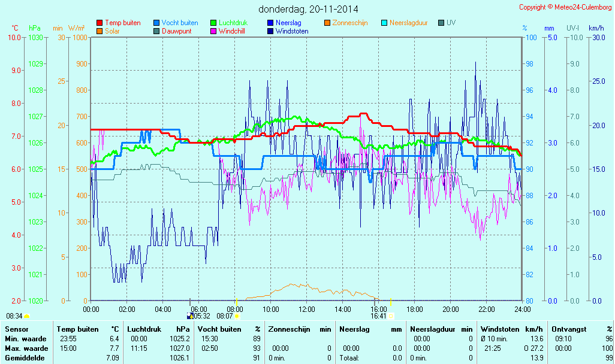Click the yellow sun icon beside 08:34

27,316
